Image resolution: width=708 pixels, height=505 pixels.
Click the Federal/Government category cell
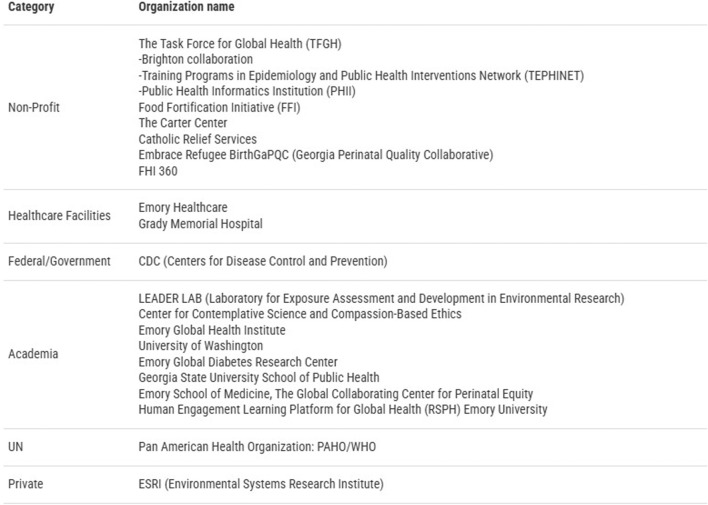[59, 261]
